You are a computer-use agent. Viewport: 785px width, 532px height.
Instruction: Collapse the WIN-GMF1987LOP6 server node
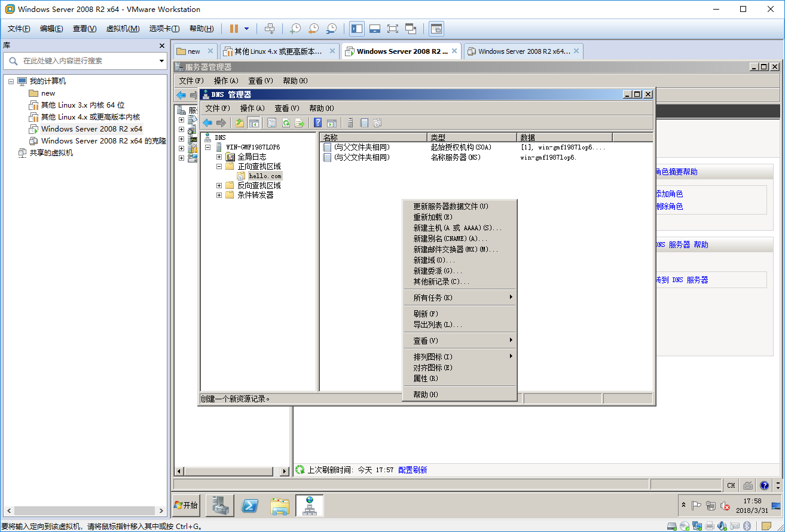pyautogui.click(x=207, y=147)
